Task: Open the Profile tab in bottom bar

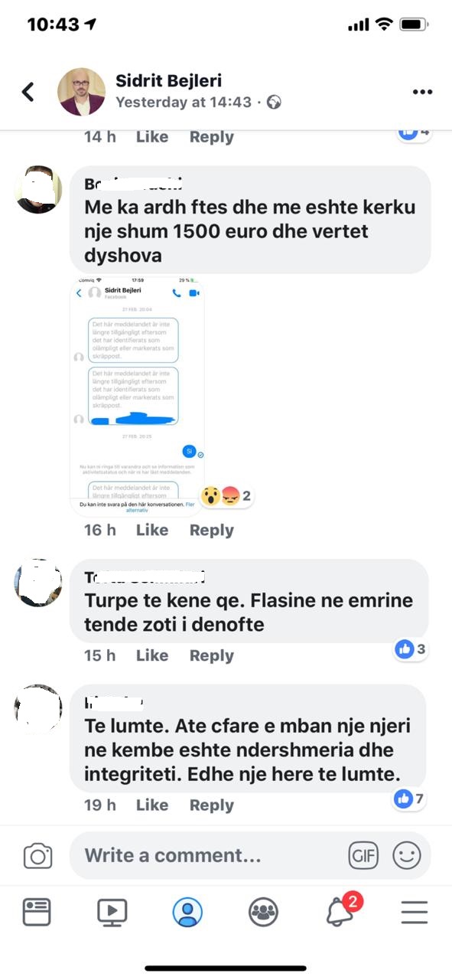Action: click(x=187, y=912)
